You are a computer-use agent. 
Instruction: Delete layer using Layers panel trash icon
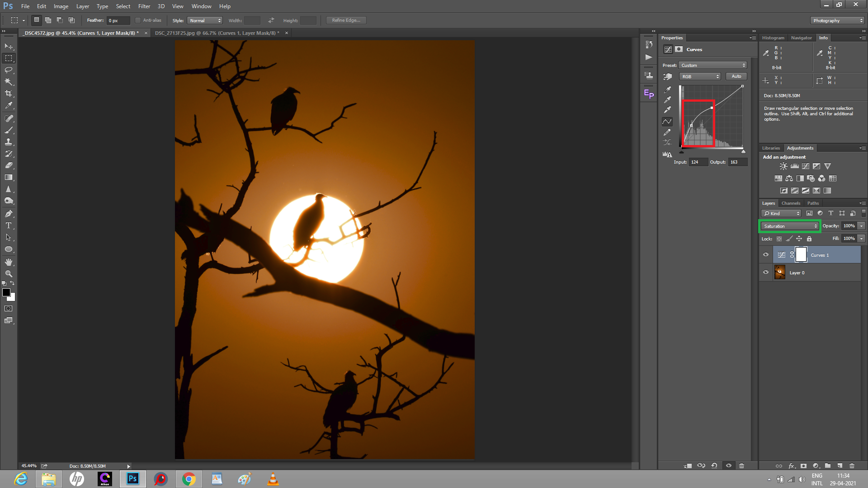852,465
